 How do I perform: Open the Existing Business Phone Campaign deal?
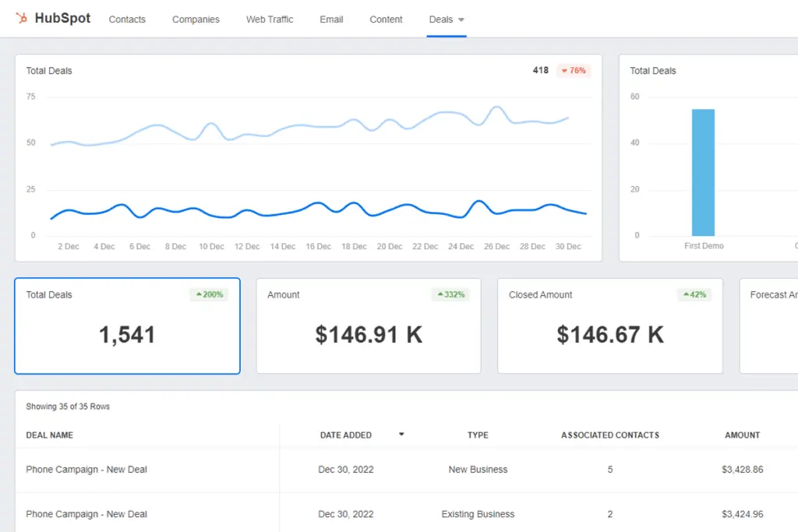point(87,514)
